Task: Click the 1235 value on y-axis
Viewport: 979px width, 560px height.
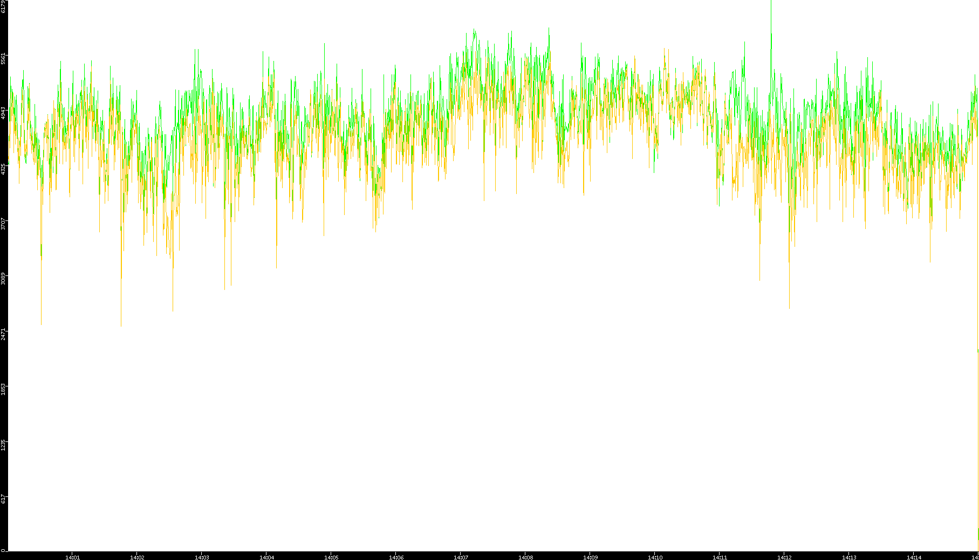Action: 4,445
